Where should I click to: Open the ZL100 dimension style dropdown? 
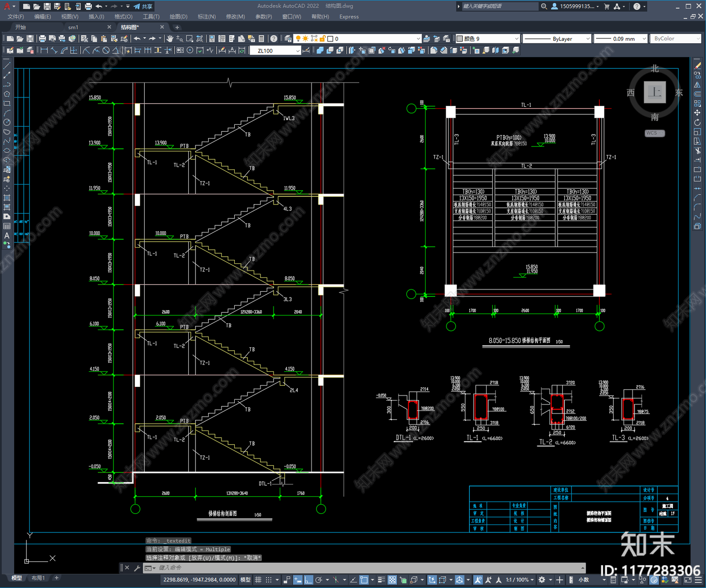click(x=275, y=51)
